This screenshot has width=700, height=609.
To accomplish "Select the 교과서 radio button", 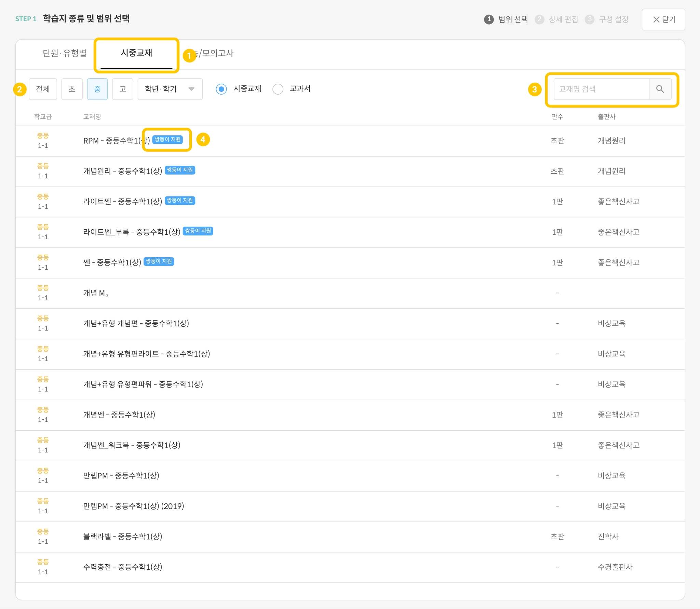I will (278, 89).
